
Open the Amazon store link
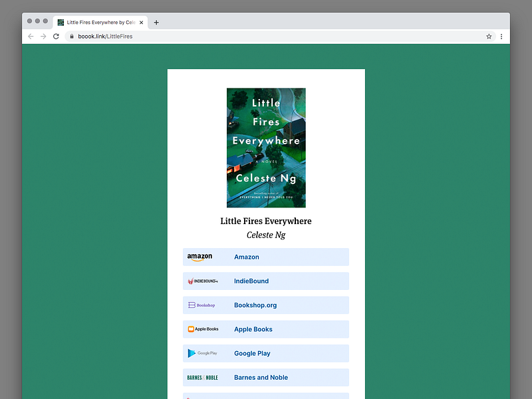266,257
